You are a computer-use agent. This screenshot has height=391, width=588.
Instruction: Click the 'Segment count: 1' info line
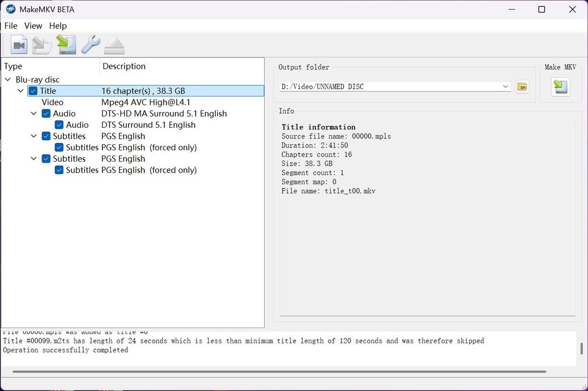click(x=313, y=173)
